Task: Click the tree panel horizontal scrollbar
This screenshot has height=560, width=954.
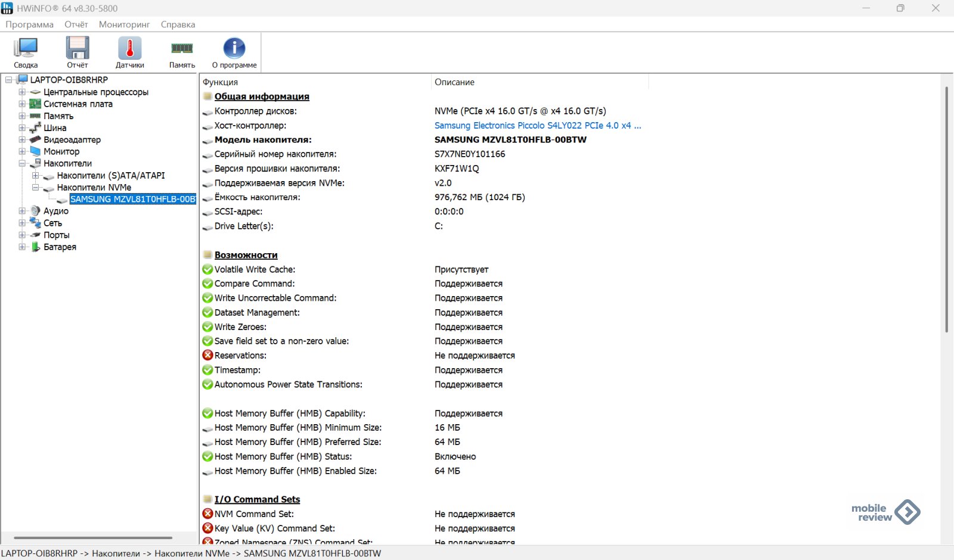Action: pyautogui.click(x=93, y=537)
